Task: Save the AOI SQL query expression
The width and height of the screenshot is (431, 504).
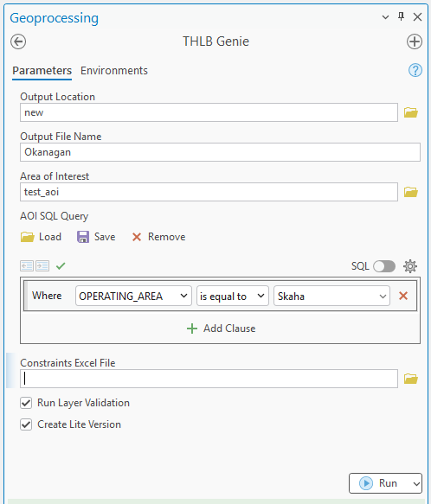Action: coord(96,237)
